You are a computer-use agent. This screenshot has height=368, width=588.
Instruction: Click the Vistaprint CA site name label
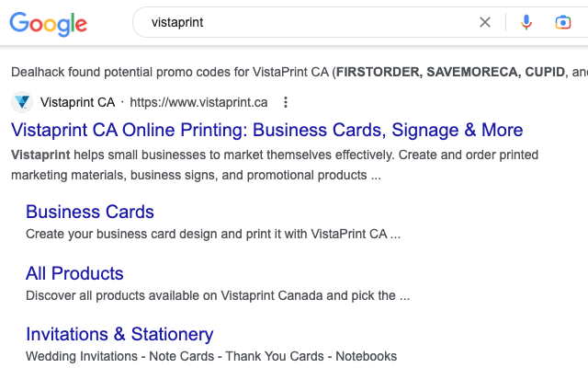tap(77, 102)
